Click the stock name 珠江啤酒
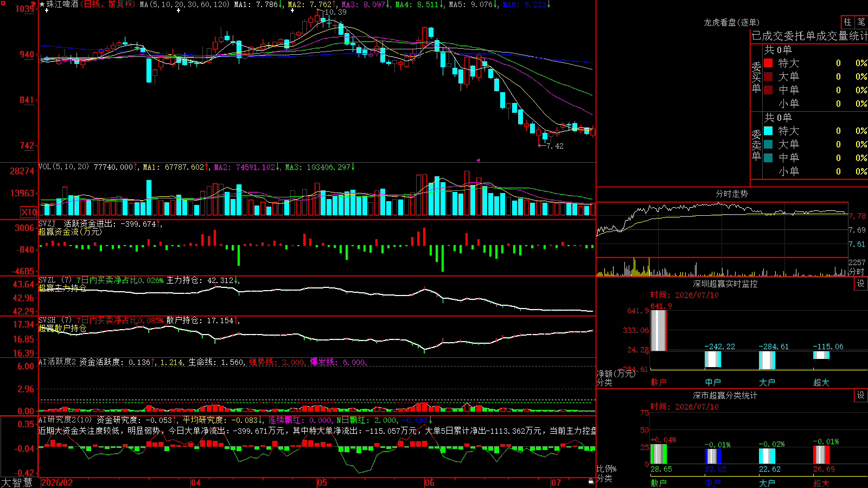This screenshot has height=488, width=868. [62, 4]
